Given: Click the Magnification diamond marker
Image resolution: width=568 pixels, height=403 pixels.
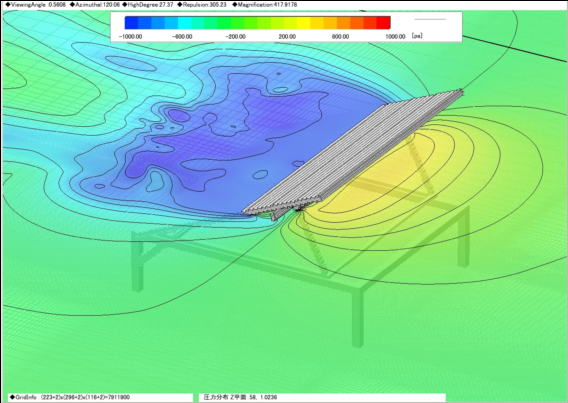Looking at the screenshot, I should point(234,5).
